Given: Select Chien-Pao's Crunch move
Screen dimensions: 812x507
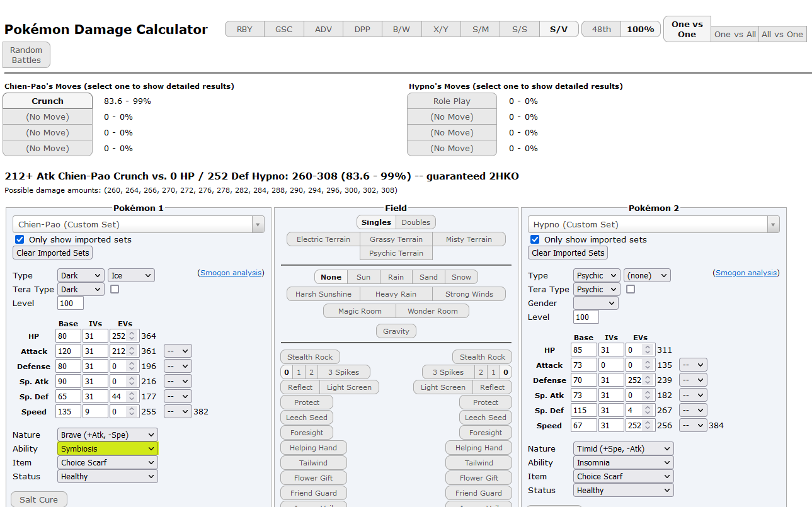Looking at the screenshot, I should 47,101.
